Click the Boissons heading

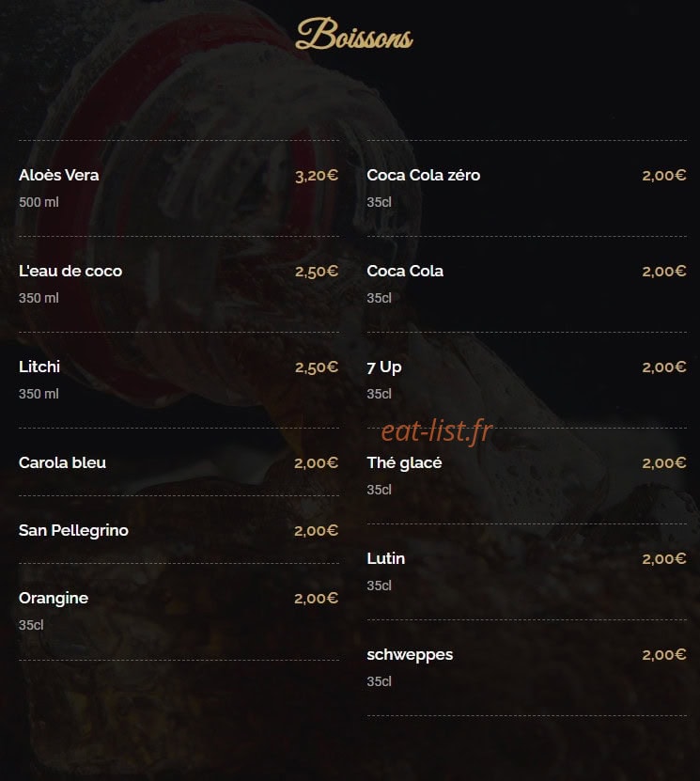tap(354, 35)
